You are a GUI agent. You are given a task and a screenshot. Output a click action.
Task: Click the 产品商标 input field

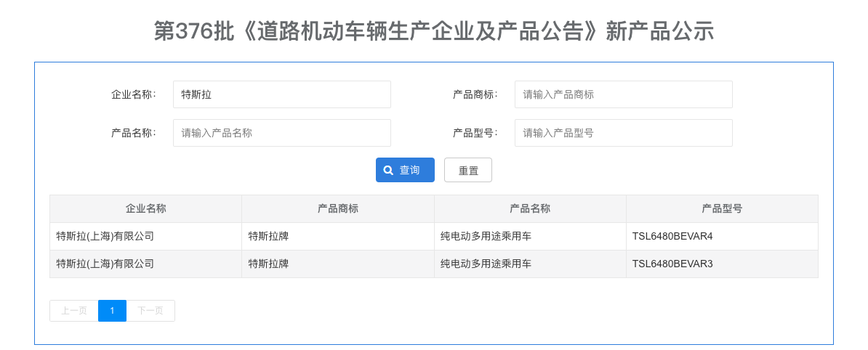pos(623,94)
